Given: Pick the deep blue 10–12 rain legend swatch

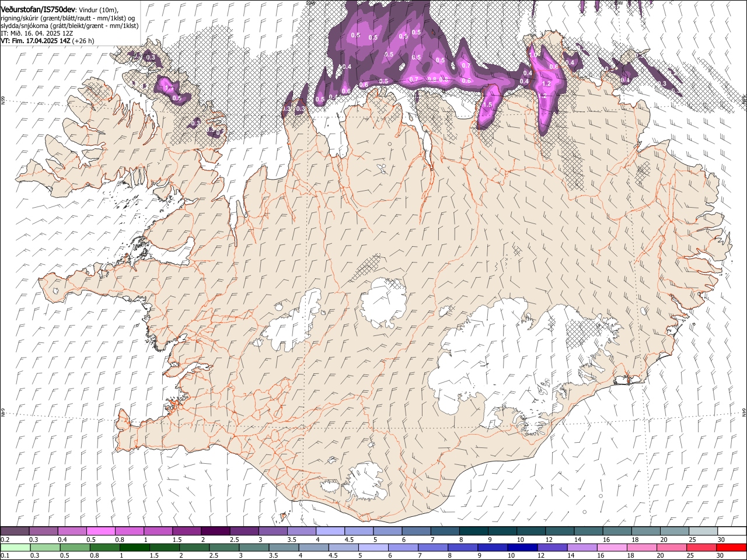Looking at the screenshot, I should tap(522, 547).
